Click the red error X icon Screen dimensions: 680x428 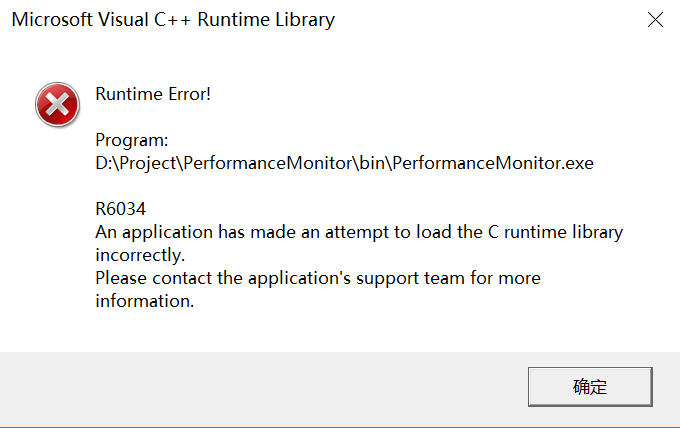[57, 105]
